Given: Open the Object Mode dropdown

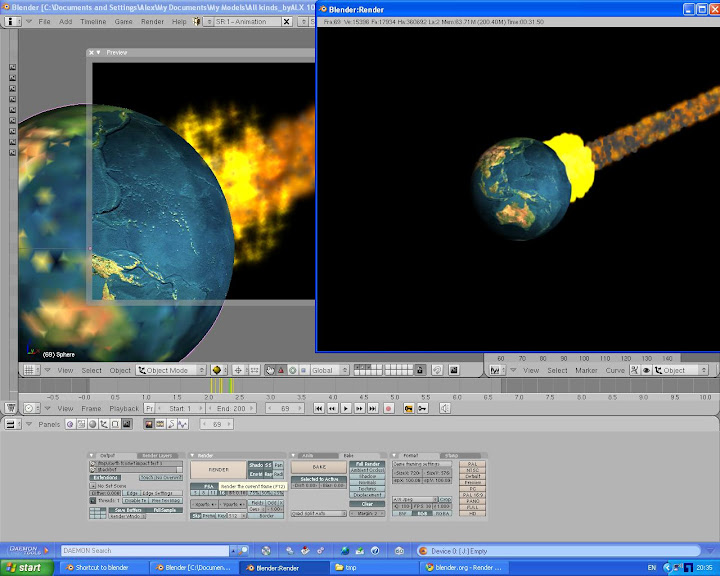Looking at the screenshot, I should [170, 370].
